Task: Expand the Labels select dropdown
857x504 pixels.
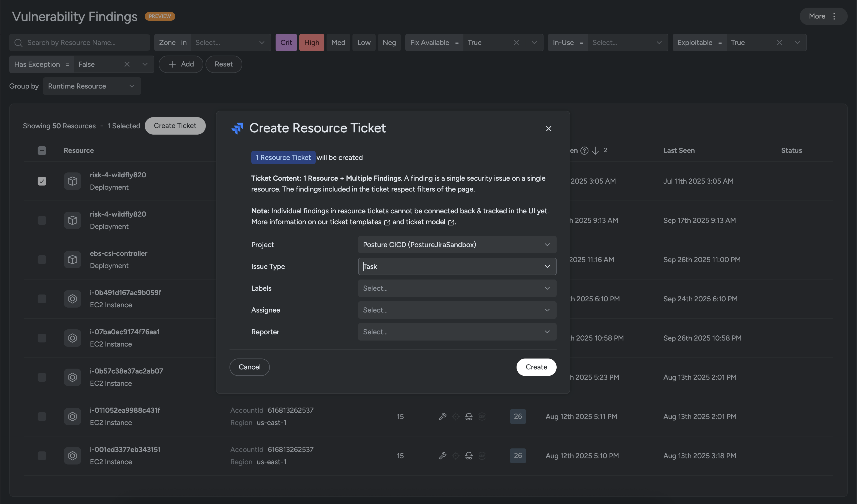Action: click(457, 288)
